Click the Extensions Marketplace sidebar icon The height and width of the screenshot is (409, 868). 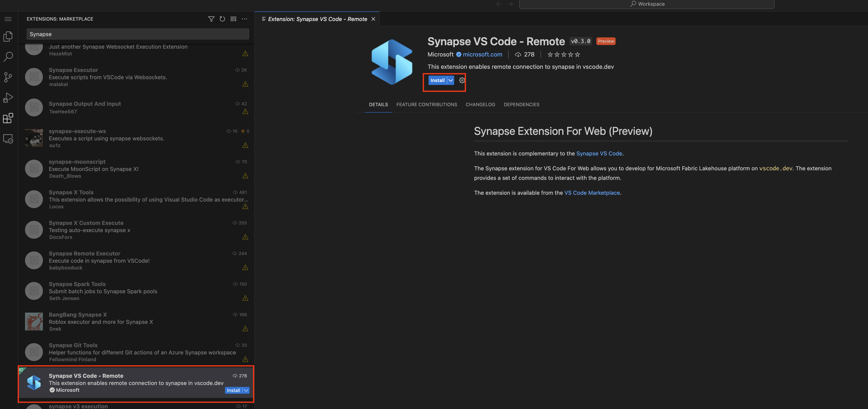tap(8, 118)
